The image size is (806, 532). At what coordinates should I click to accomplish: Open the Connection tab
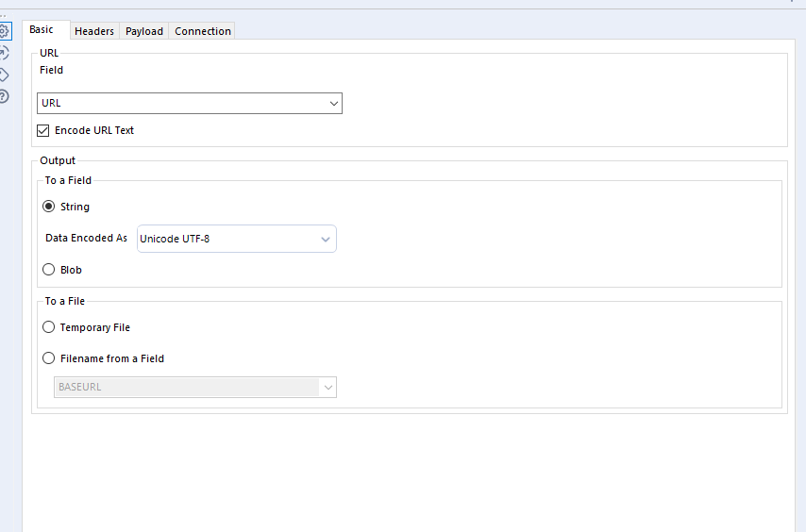pos(203,31)
